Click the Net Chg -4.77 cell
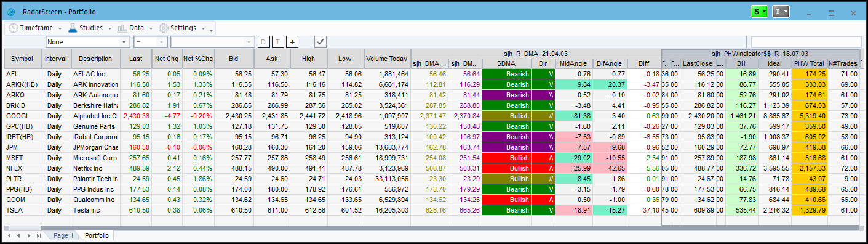868x244 pixels. (167, 116)
